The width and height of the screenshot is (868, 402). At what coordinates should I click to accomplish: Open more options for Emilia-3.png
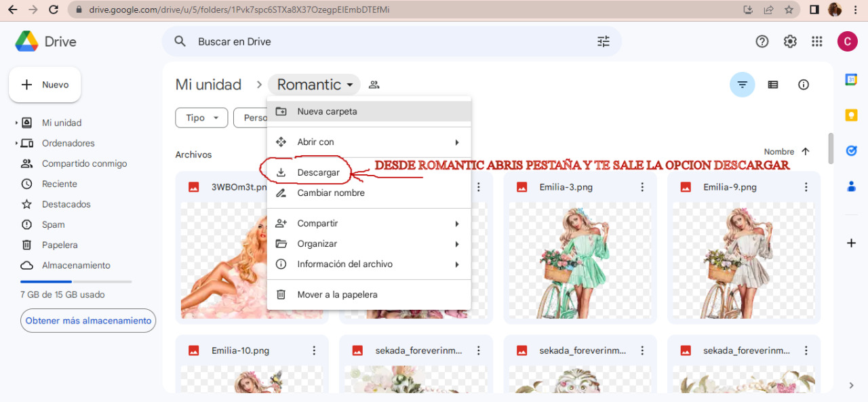pos(642,187)
